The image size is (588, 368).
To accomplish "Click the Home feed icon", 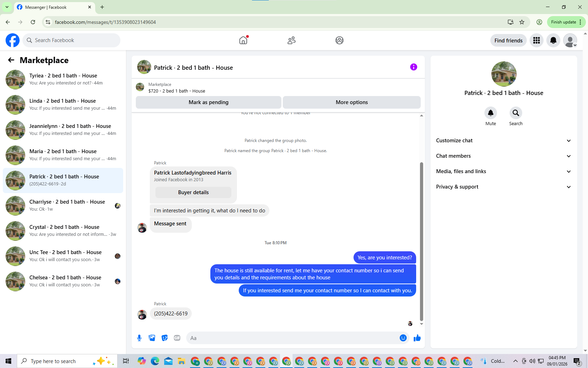I will 243,40.
